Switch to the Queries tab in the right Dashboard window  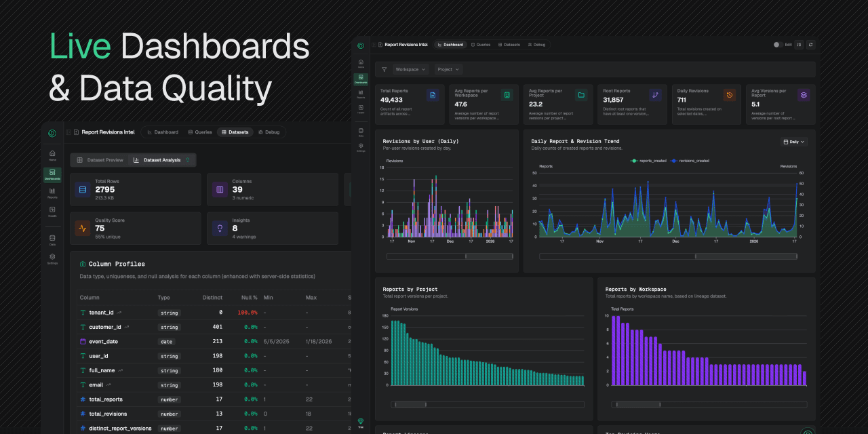[x=480, y=45]
